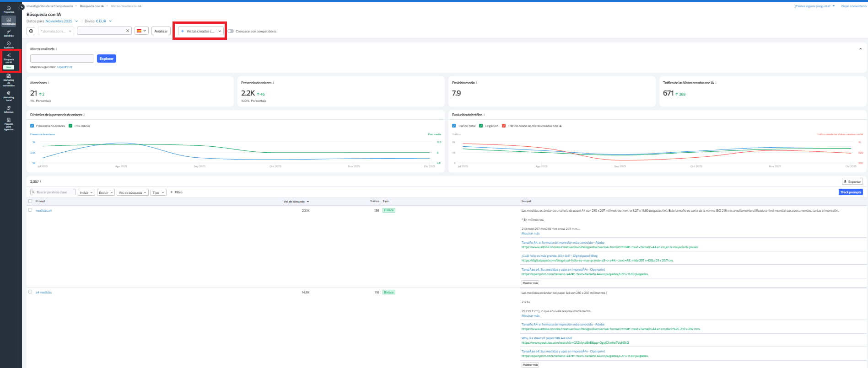Open the Spain flag country dropdown

coord(141,31)
